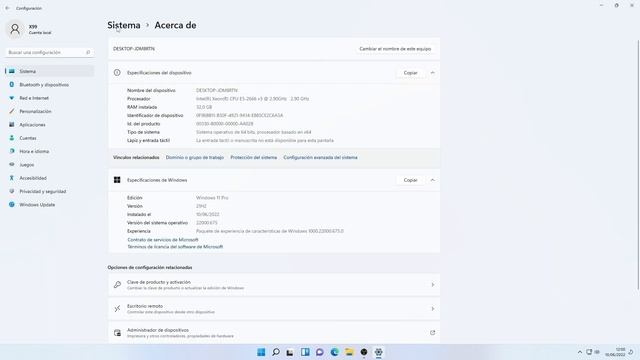Open Cuentas settings

[49, 138]
